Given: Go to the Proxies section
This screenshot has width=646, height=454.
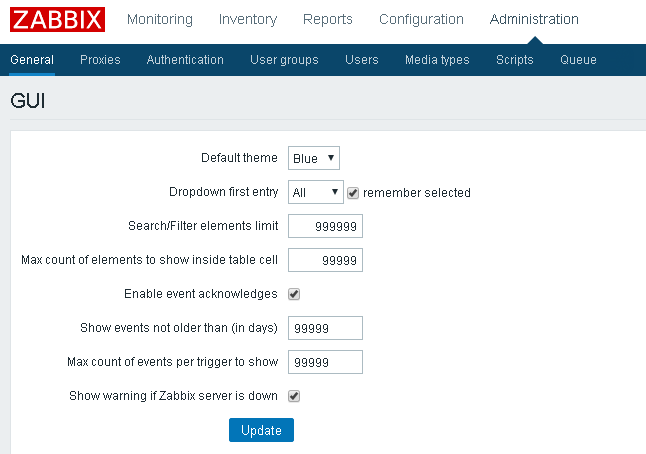Looking at the screenshot, I should (100, 60).
